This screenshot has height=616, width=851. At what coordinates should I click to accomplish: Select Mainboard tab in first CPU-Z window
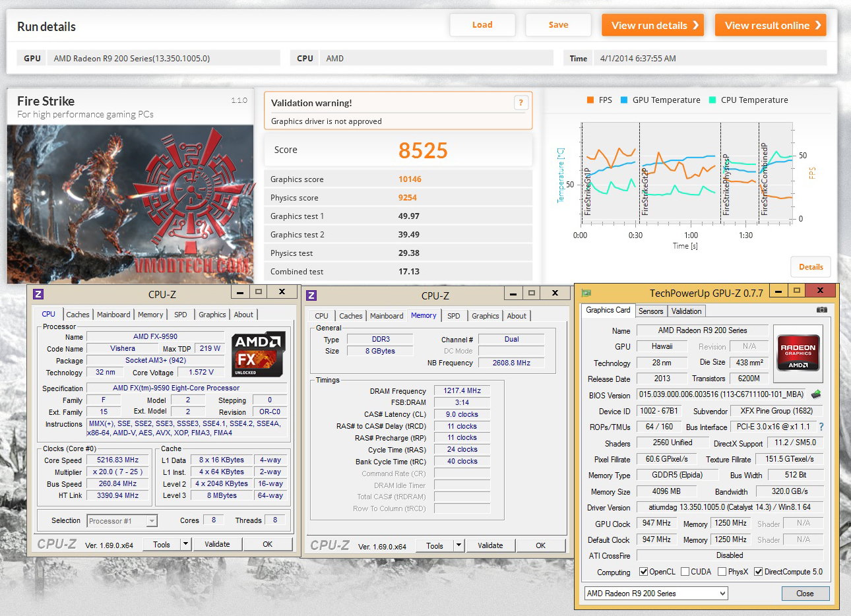pos(113,315)
